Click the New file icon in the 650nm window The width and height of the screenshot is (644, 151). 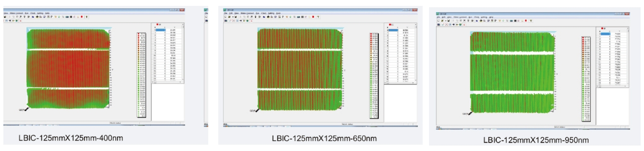click(225, 17)
